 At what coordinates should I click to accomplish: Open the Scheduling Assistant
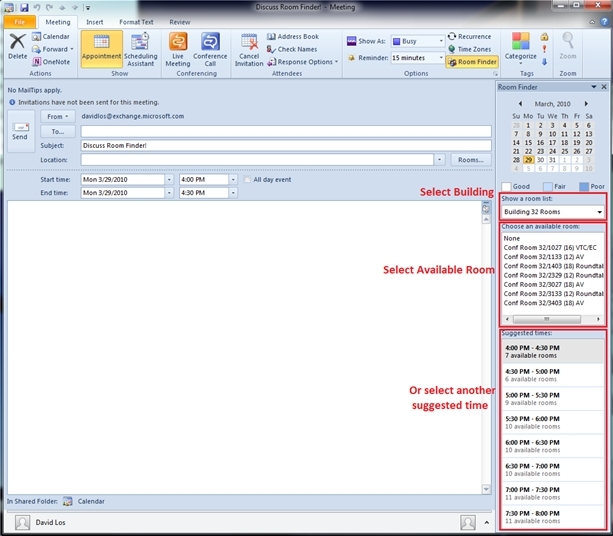[140, 50]
